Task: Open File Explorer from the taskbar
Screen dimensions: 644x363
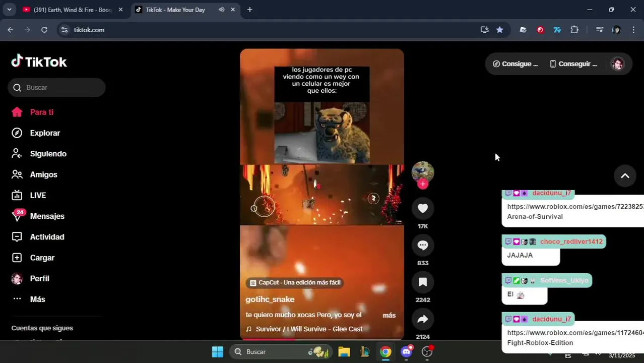Action: pyautogui.click(x=344, y=352)
